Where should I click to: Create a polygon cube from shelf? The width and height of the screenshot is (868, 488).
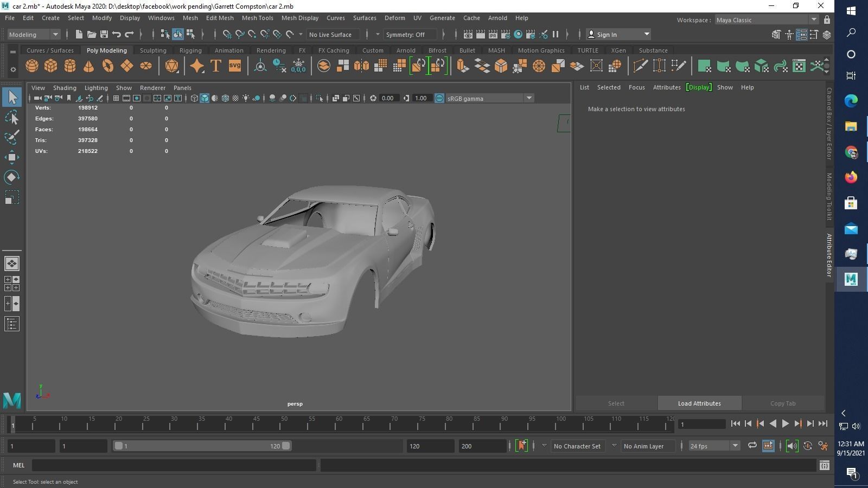[51, 66]
